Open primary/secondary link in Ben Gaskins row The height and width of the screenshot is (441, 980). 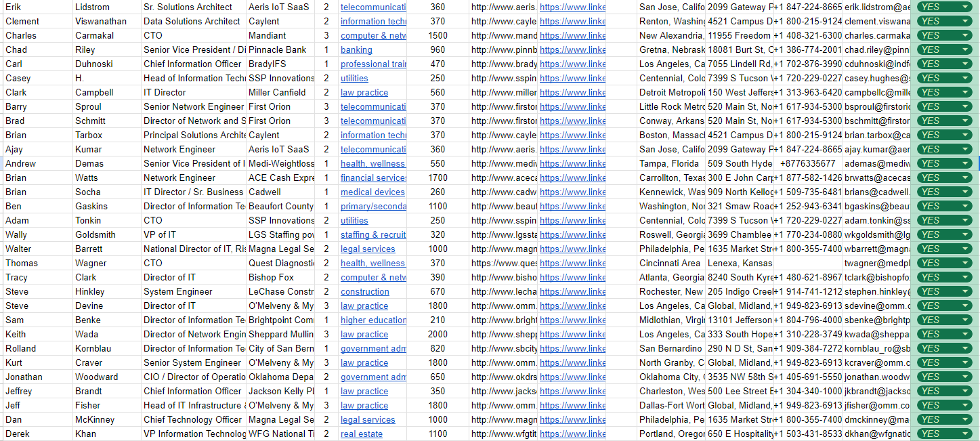(373, 206)
